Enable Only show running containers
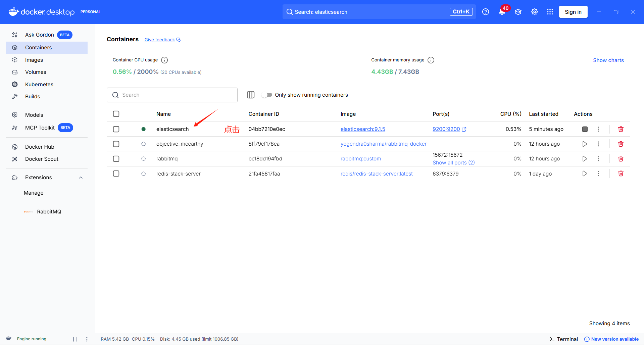The height and width of the screenshot is (345, 644). [267, 95]
